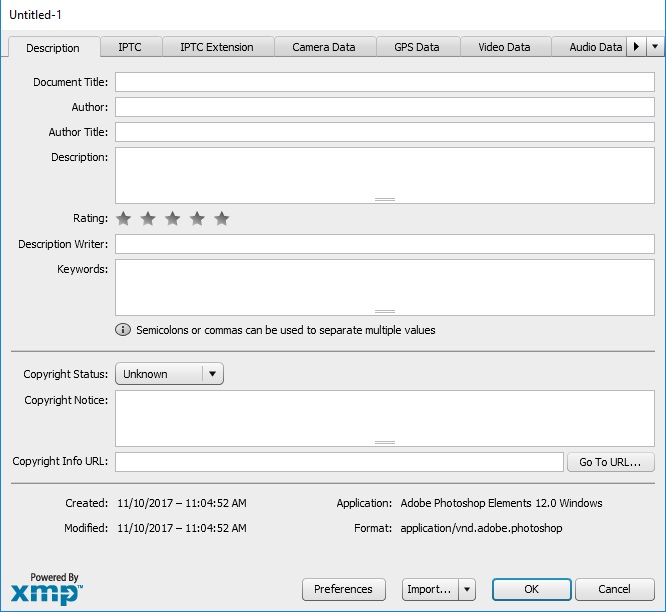Click the Go To URL button
Image resolution: width=666 pixels, height=612 pixels.
point(610,462)
